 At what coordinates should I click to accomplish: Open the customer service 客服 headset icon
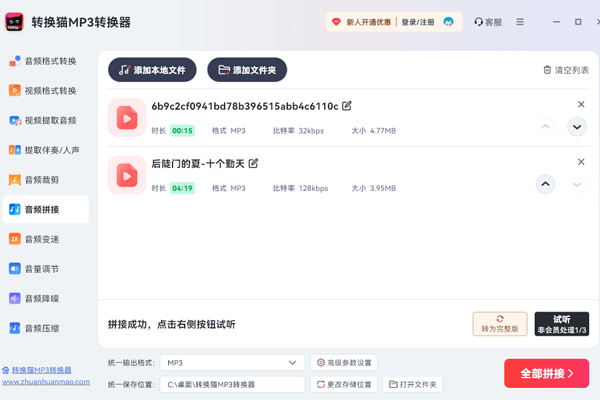point(479,22)
